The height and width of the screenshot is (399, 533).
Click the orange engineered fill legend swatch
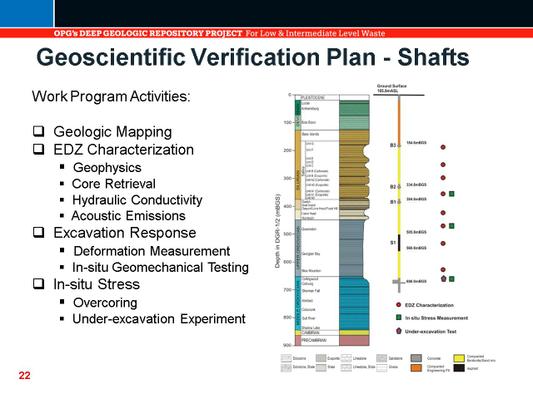click(x=416, y=368)
